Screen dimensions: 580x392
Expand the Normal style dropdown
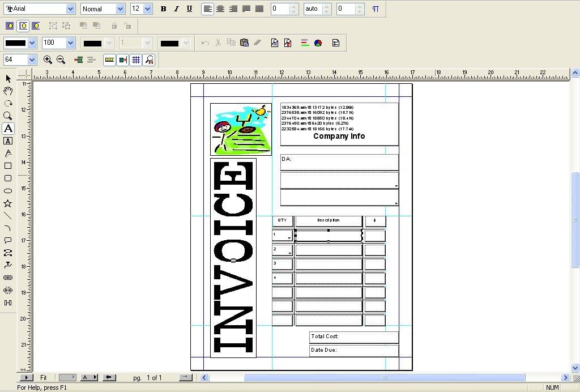coord(120,9)
